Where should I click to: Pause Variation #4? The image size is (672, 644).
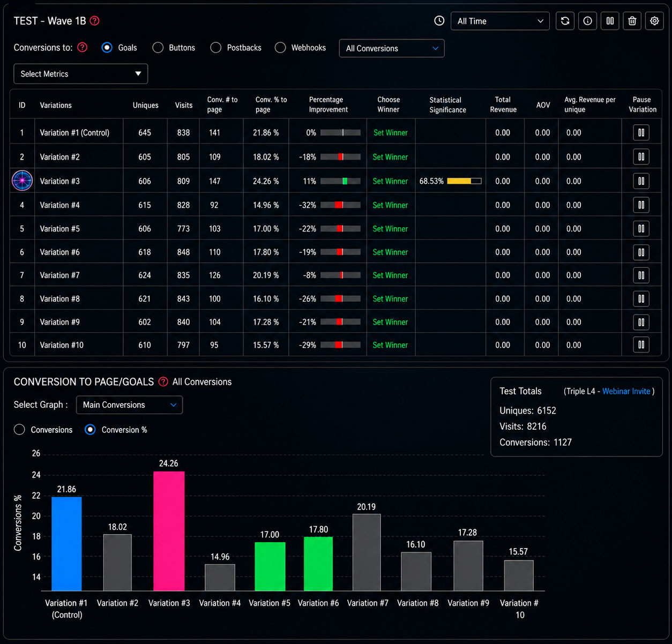pos(641,205)
